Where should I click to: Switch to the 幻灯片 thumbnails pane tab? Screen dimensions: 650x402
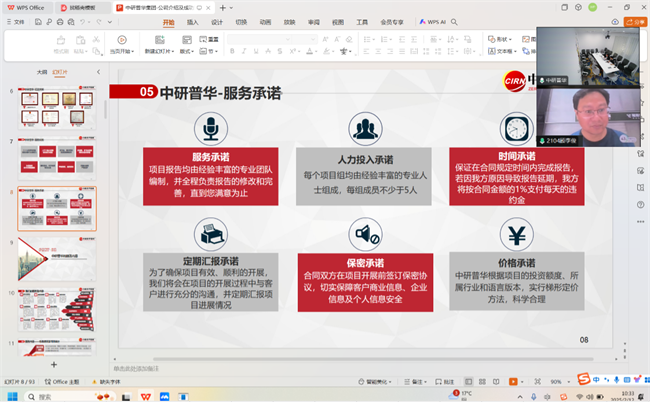click(x=60, y=72)
